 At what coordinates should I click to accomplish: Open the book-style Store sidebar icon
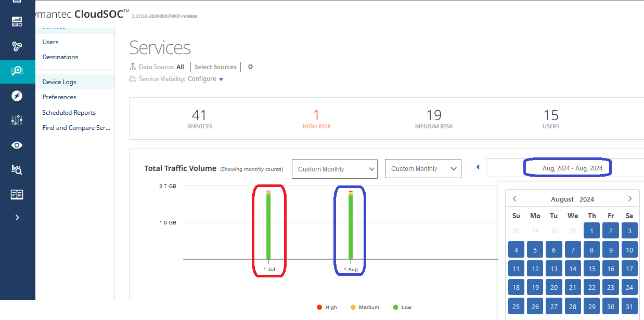pyautogui.click(x=17, y=194)
